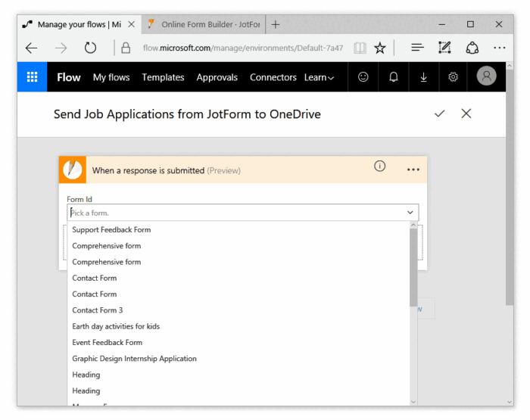Switch to Online Form Builder JotForm tab
The image size is (530, 420).
click(x=204, y=24)
